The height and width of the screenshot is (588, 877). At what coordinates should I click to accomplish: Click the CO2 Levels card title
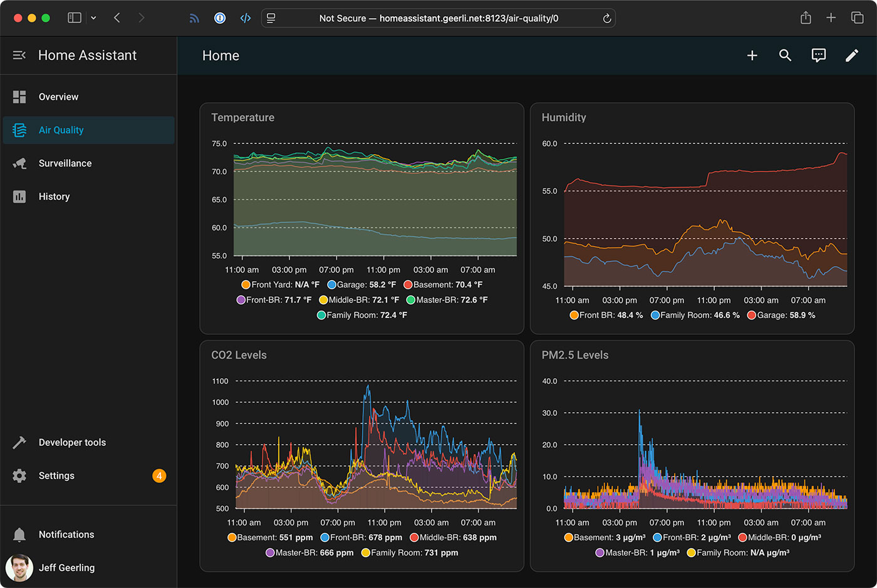pos(239,355)
